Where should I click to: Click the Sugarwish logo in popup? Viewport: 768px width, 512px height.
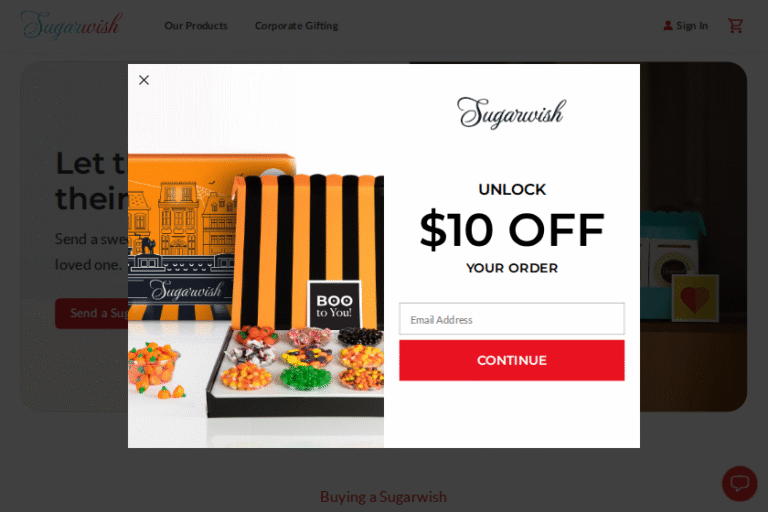(x=512, y=113)
